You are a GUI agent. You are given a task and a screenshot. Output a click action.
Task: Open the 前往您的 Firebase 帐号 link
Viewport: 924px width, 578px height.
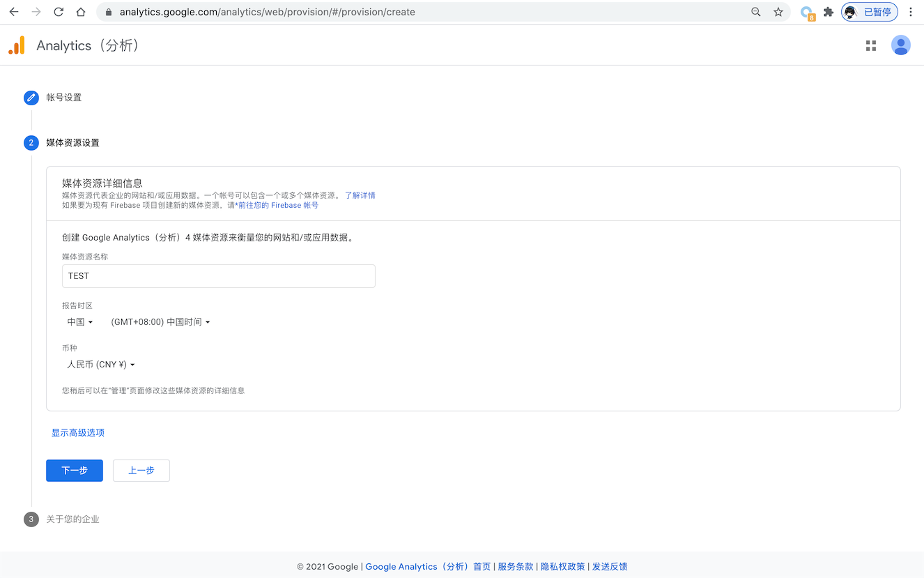point(277,206)
